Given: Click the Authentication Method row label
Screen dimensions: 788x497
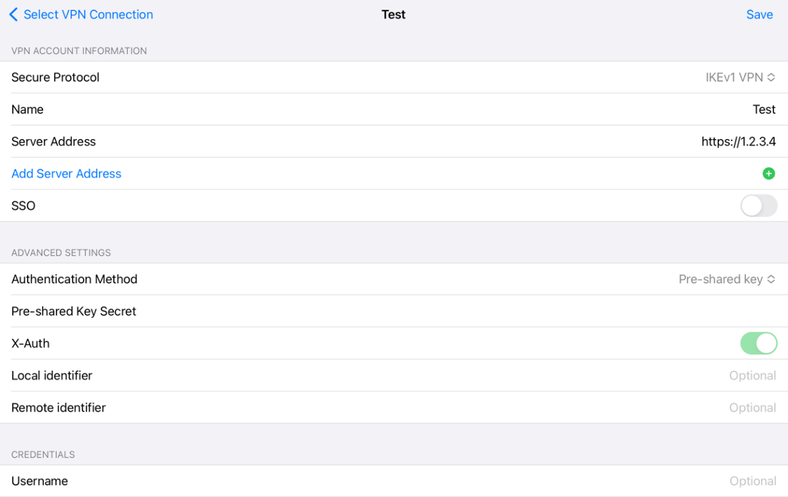Looking at the screenshot, I should [74, 279].
